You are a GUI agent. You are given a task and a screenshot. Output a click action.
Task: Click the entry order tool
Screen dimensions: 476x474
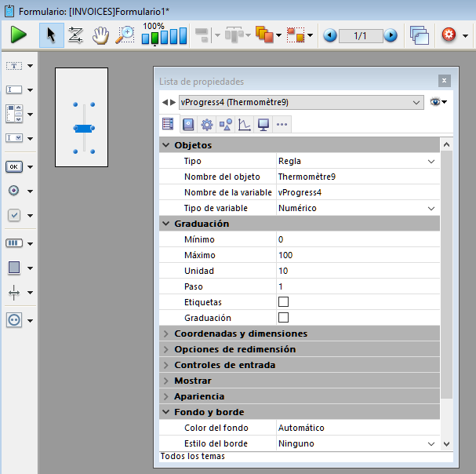pyautogui.click(x=76, y=35)
